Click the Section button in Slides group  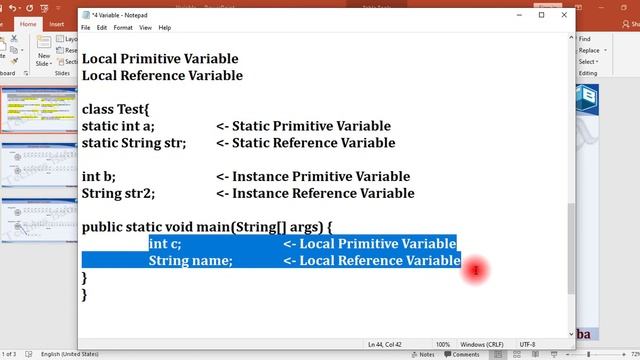click(x=67, y=62)
